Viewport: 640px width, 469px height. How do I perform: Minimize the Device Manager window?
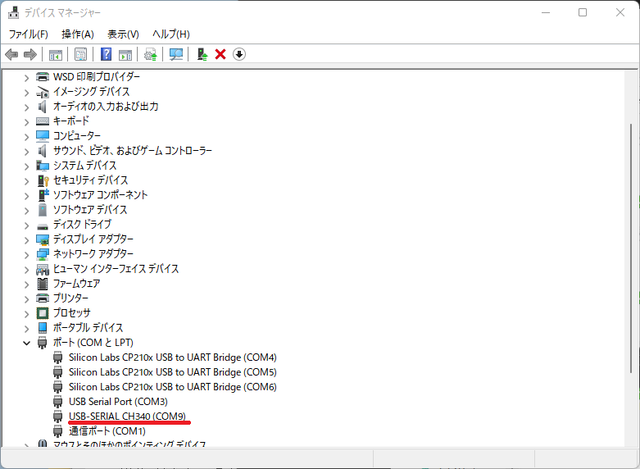pos(546,13)
